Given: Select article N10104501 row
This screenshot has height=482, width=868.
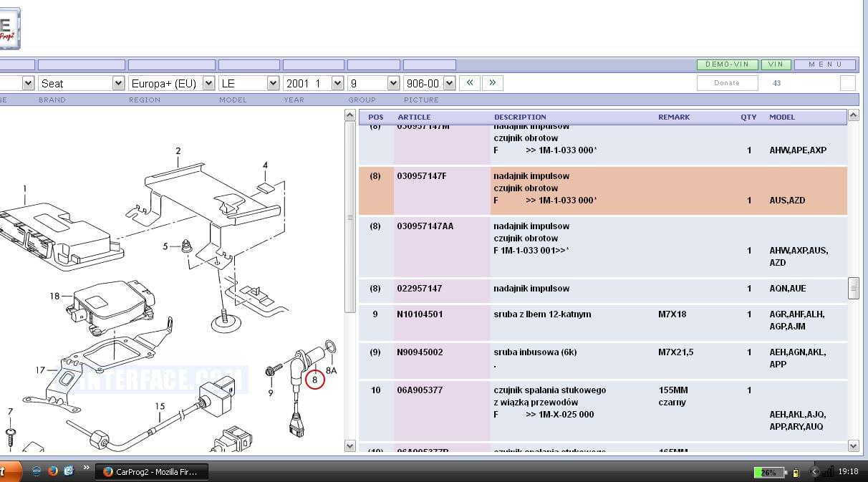Looking at the screenshot, I should [602, 322].
